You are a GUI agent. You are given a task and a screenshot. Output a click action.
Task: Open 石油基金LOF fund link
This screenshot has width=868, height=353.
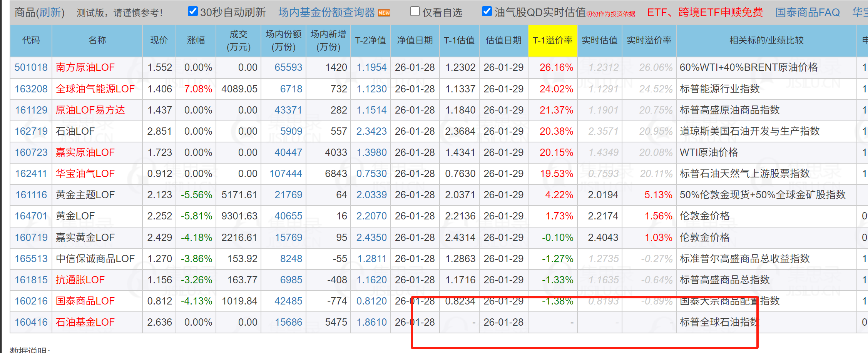pos(85,322)
